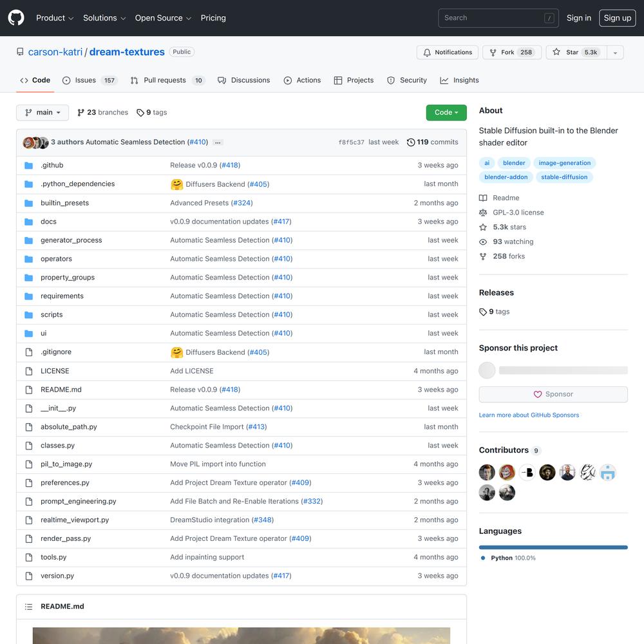Click the Sign up button

[x=617, y=18]
